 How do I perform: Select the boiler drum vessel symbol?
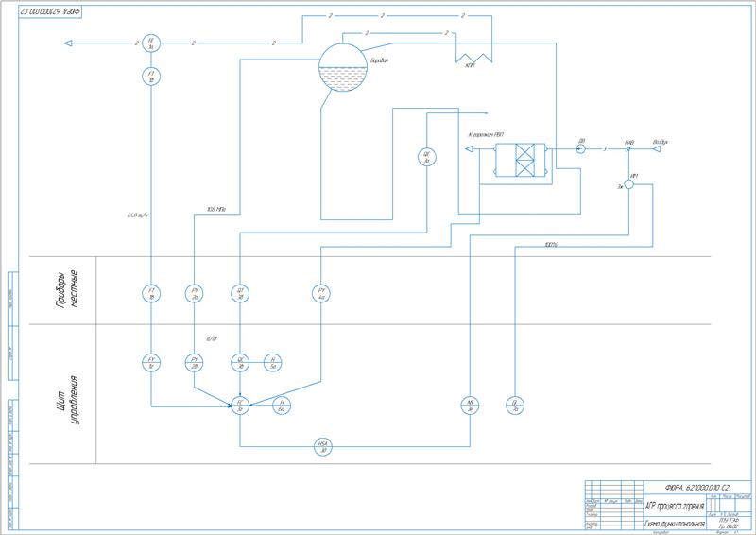[343, 67]
